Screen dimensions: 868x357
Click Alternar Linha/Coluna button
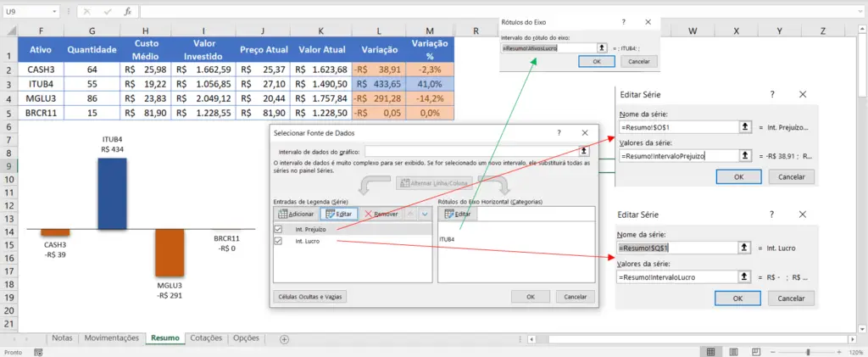(434, 182)
